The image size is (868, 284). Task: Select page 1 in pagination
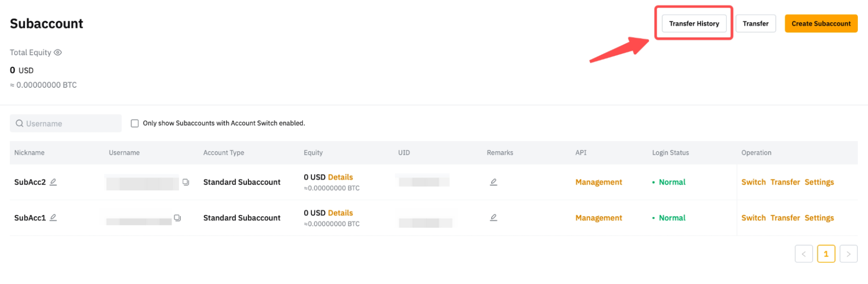pyautogui.click(x=826, y=254)
